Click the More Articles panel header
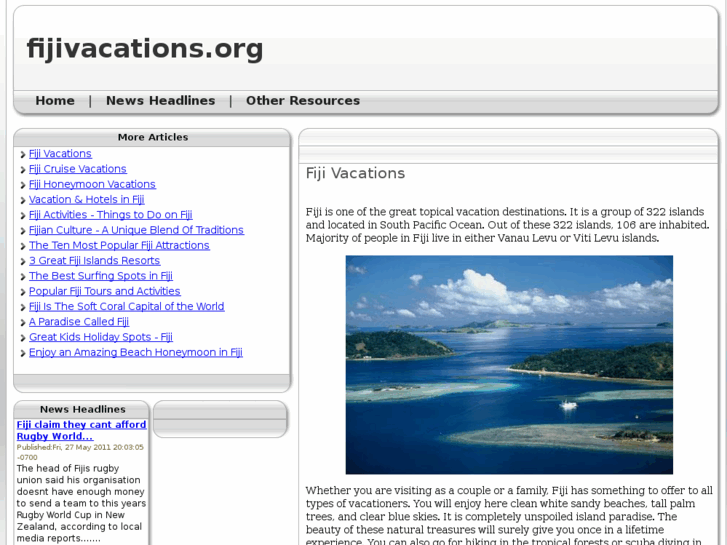 153,137
